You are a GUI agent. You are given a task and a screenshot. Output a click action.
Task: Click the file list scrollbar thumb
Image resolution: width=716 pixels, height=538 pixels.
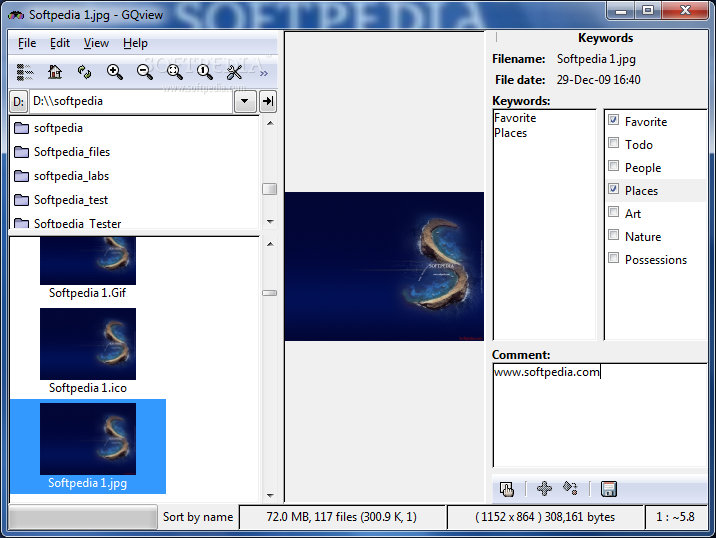click(269, 293)
